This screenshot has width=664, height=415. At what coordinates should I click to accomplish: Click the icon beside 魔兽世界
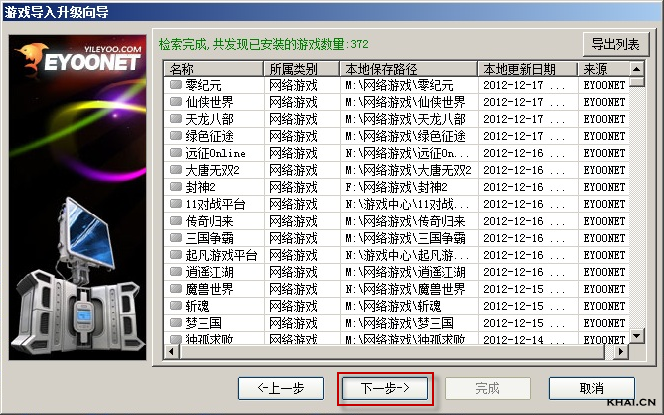(x=176, y=289)
